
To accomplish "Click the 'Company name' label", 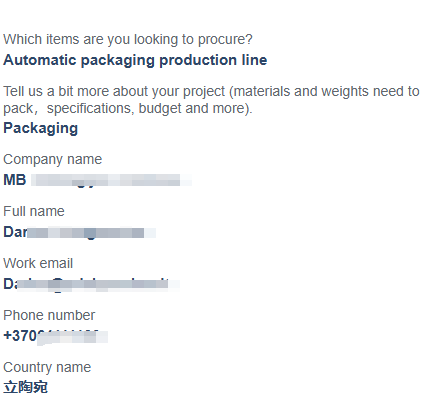I will [53, 159].
